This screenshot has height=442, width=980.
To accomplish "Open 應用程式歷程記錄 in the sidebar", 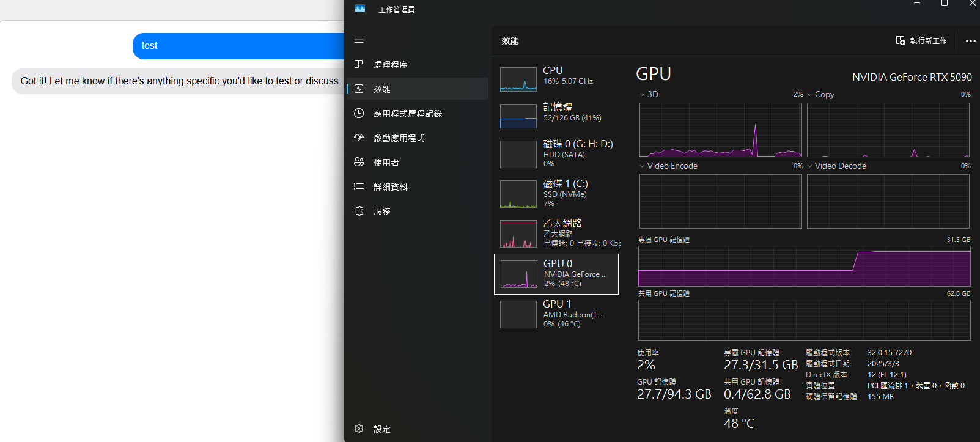I will [x=418, y=114].
